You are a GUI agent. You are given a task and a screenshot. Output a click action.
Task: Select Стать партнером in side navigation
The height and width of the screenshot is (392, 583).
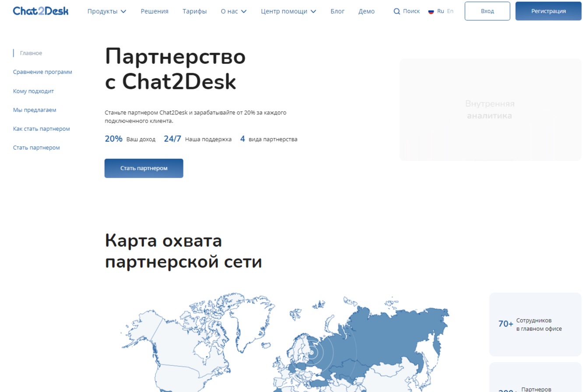point(36,148)
